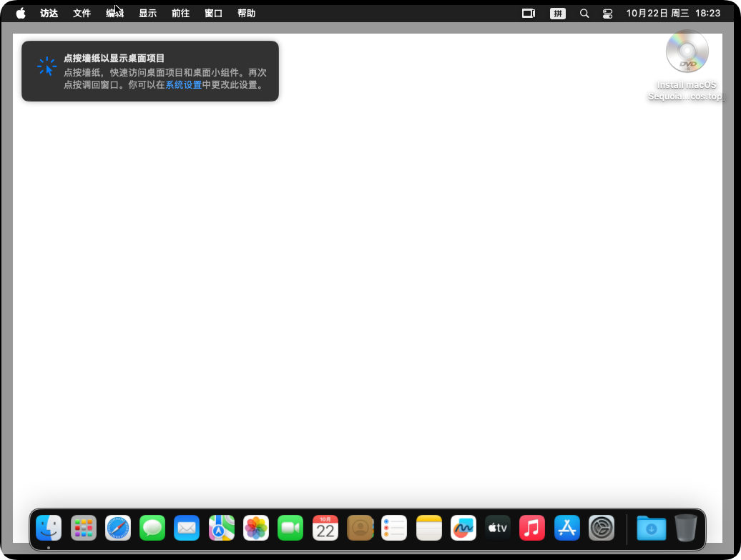Open the Music app
This screenshot has height=560, width=741.
(532, 528)
